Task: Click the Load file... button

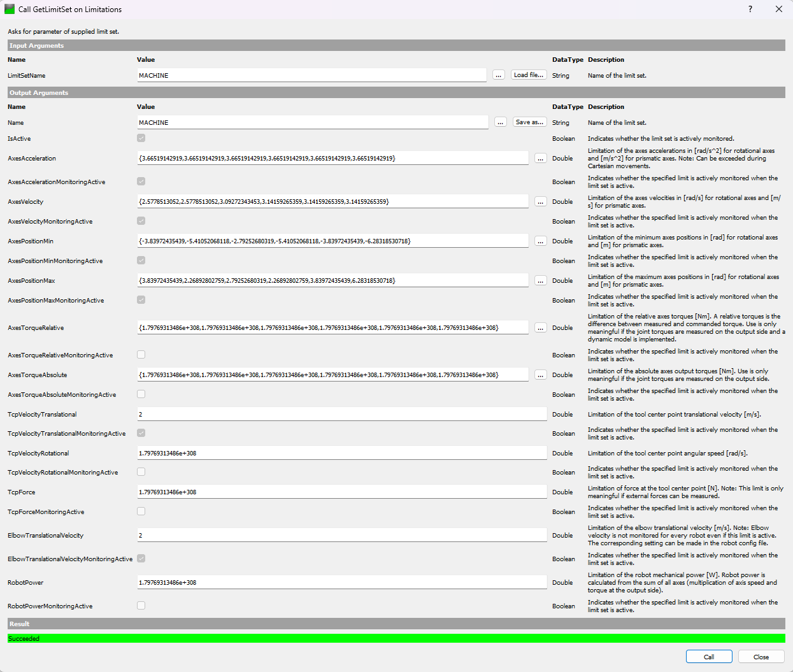Action: tap(529, 75)
